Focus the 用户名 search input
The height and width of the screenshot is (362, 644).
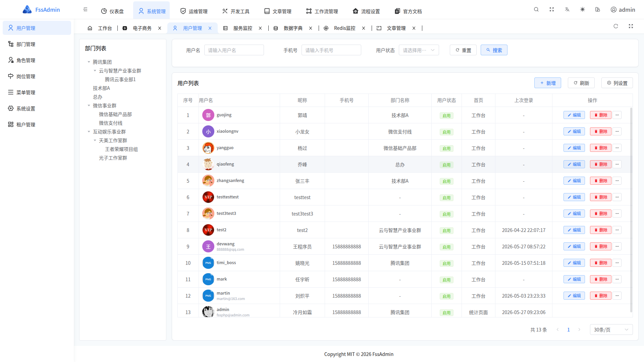[234, 50]
